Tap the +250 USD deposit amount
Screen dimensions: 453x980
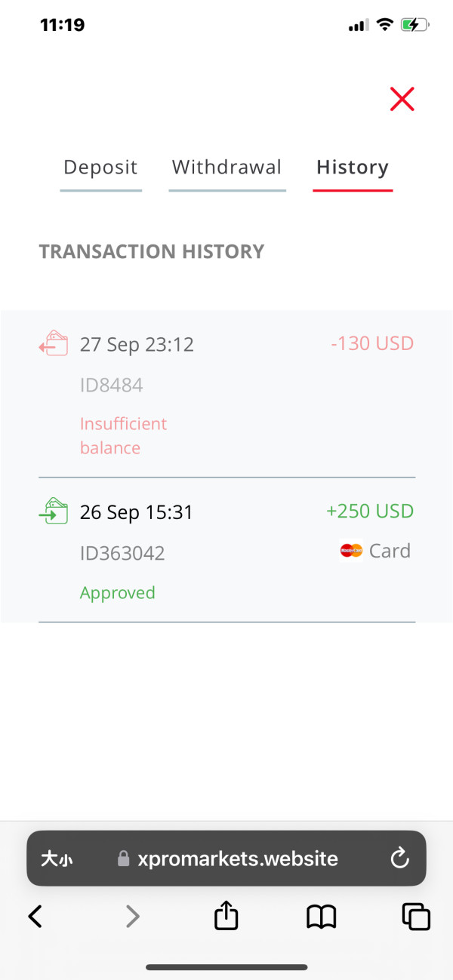point(370,512)
